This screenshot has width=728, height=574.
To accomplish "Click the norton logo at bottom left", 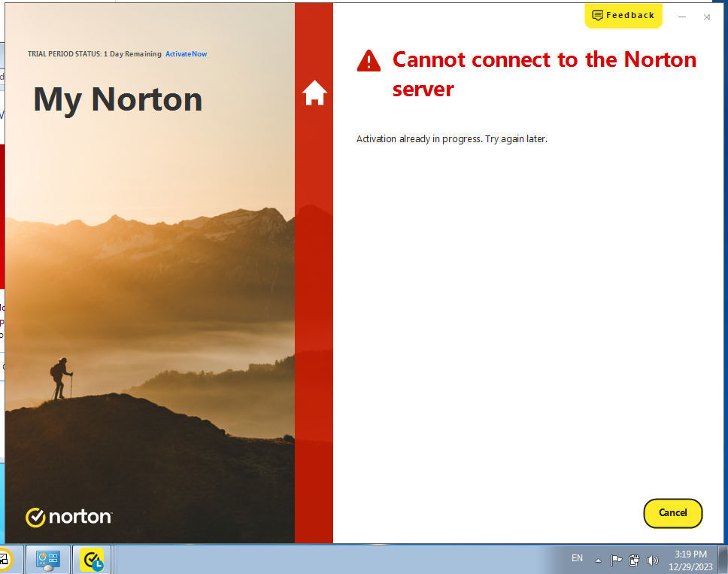I will [x=68, y=517].
